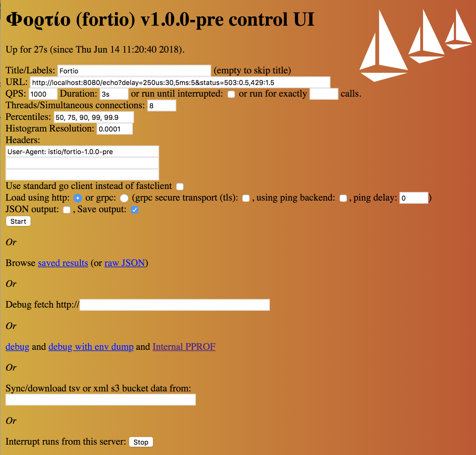Click the 'Headers:' label
This screenshot has width=476, height=455.
tap(23, 140)
